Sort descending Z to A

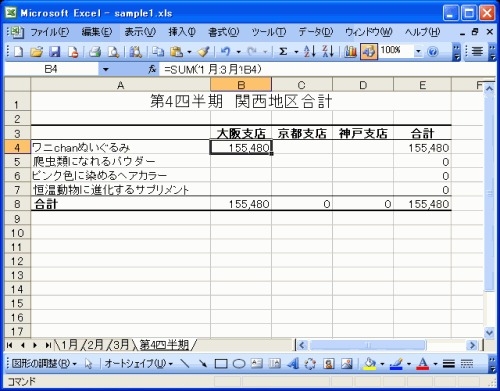point(328,52)
